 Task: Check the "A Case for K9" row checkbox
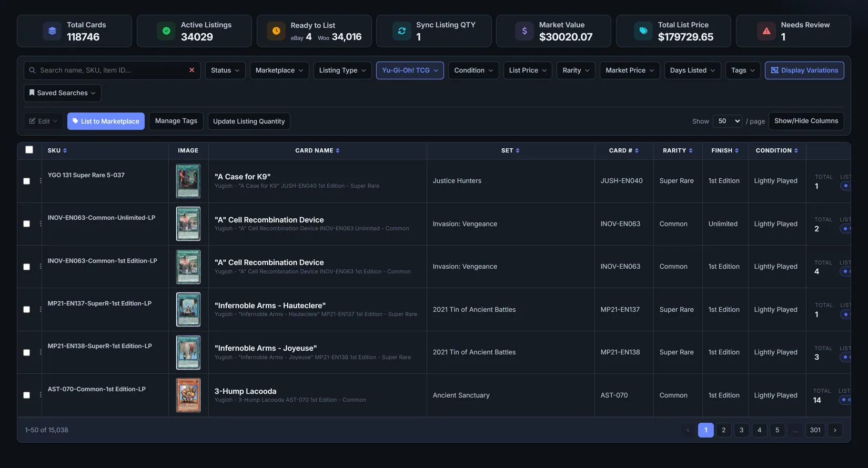[x=26, y=181]
